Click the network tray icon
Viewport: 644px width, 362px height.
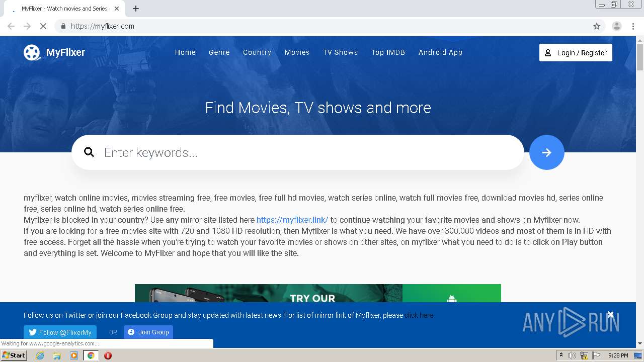tap(584, 355)
